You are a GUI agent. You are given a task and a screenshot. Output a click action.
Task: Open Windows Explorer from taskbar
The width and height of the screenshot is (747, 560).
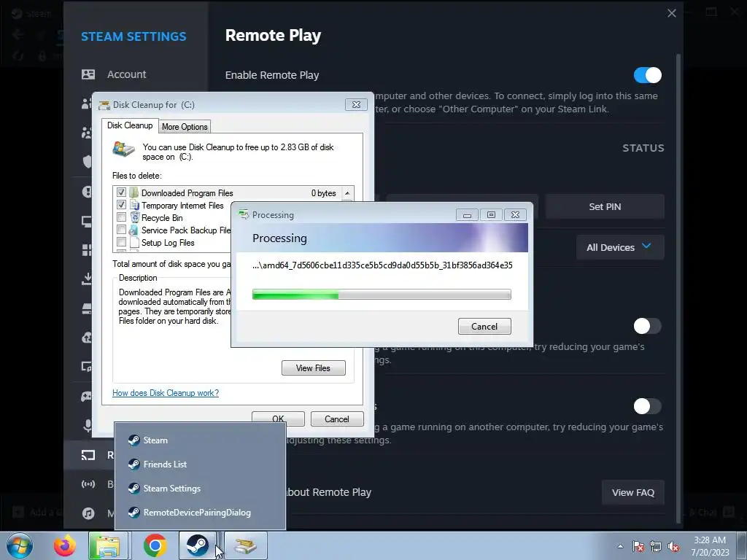[x=108, y=545]
